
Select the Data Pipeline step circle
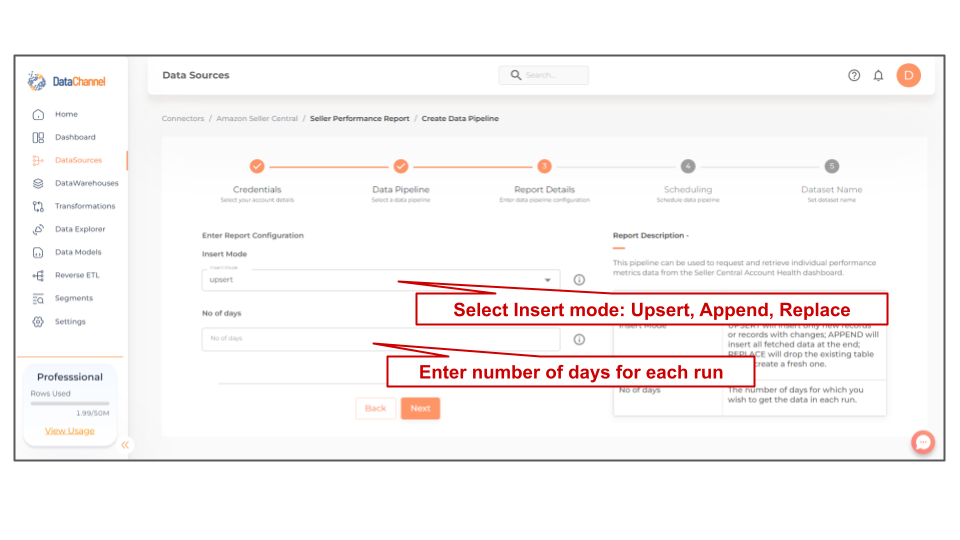(x=401, y=166)
